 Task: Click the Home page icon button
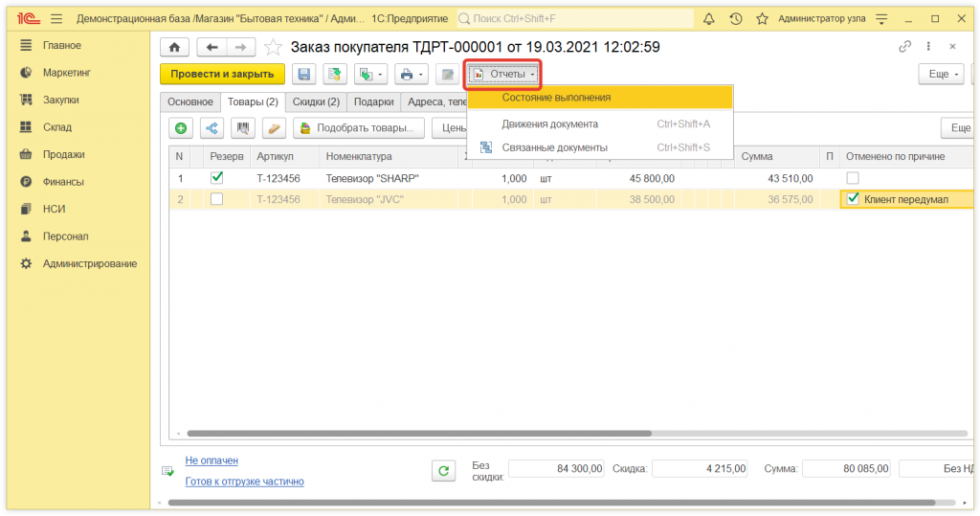coord(173,47)
